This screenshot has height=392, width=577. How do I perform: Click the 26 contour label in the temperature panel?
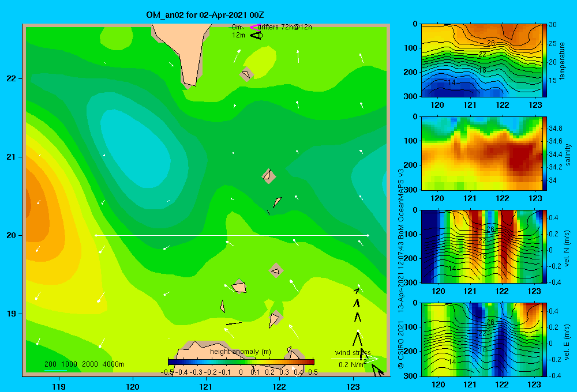(x=491, y=43)
